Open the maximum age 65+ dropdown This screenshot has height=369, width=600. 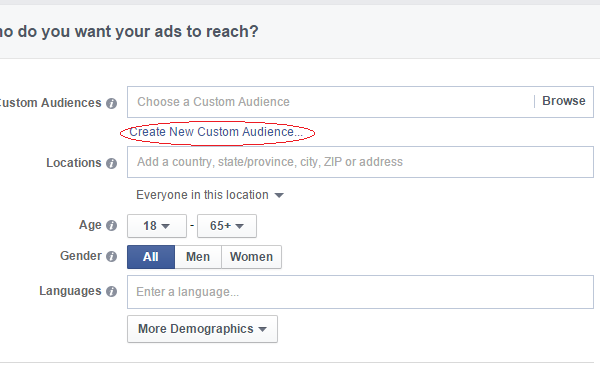[x=227, y=226]
